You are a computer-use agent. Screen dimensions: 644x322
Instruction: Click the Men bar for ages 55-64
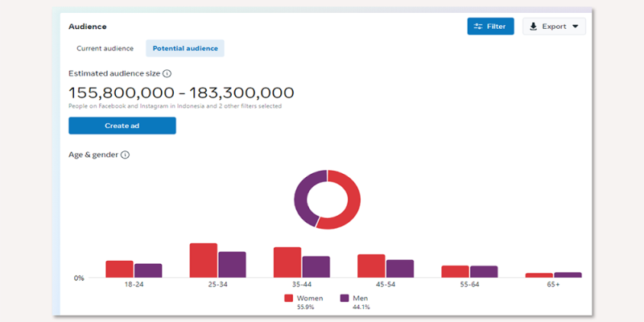coord(484,272)
